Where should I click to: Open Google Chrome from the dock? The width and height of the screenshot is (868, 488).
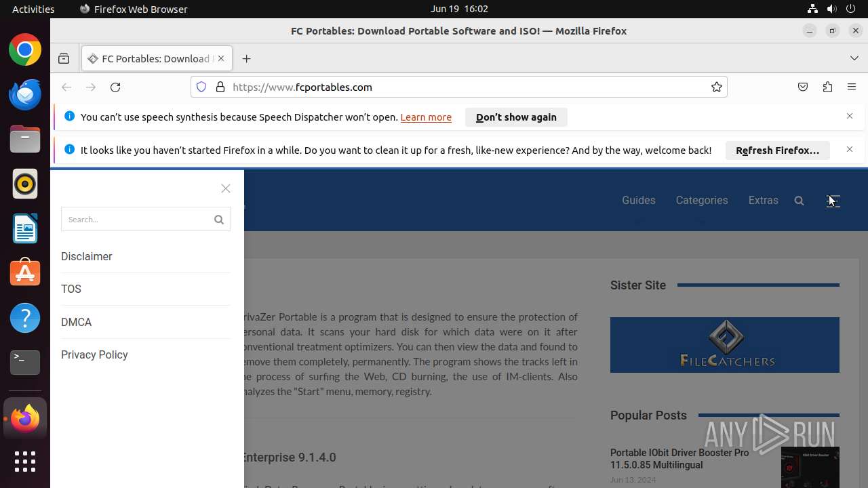[x=25, y=50]
